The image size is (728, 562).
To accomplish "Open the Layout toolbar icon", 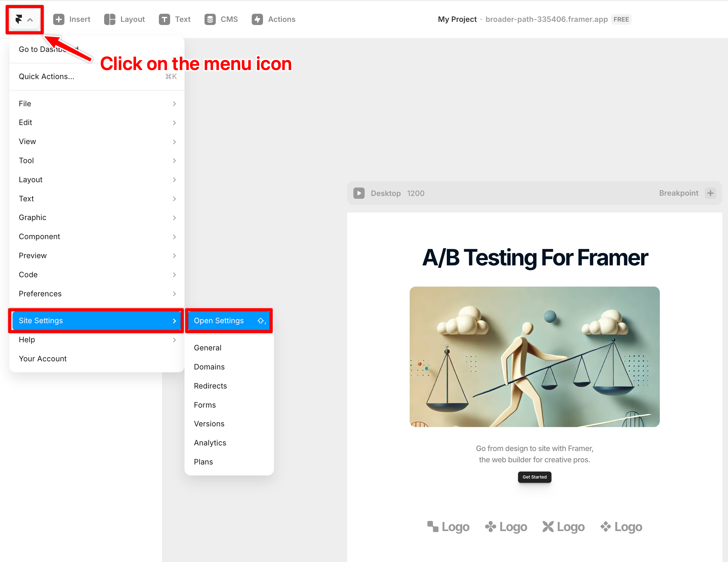I will [110, 19].
